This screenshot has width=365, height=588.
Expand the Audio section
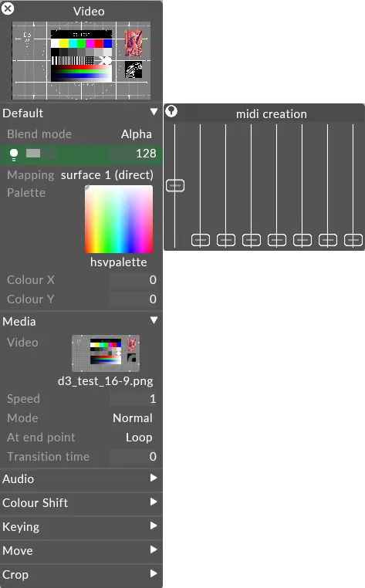coord(154,478)
